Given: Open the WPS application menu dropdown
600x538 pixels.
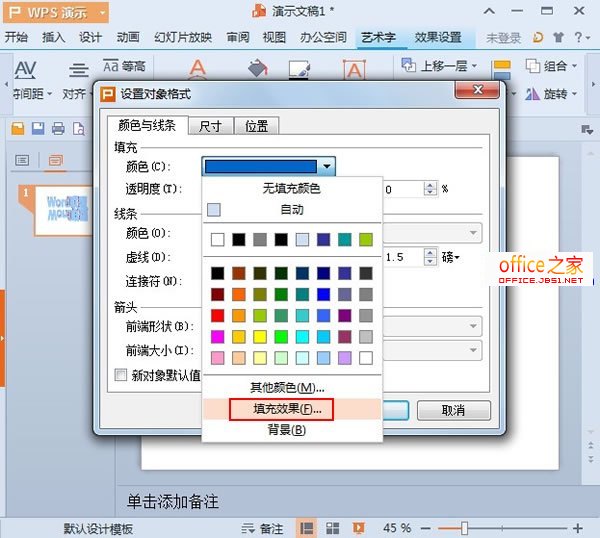Looking at the screenshot, I should click(102, 12).
